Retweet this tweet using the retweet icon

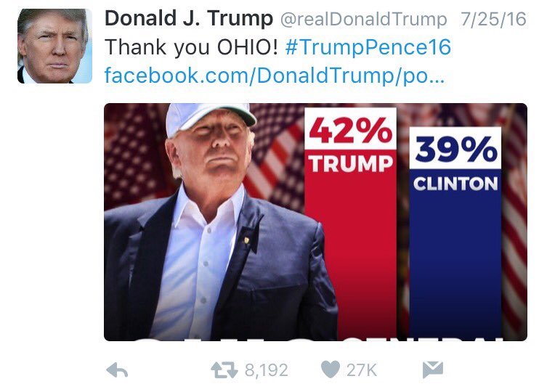(224, 370)
